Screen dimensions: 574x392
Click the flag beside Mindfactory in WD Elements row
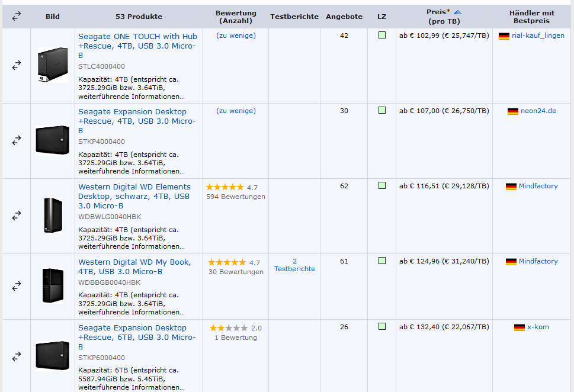pos(511,187)
